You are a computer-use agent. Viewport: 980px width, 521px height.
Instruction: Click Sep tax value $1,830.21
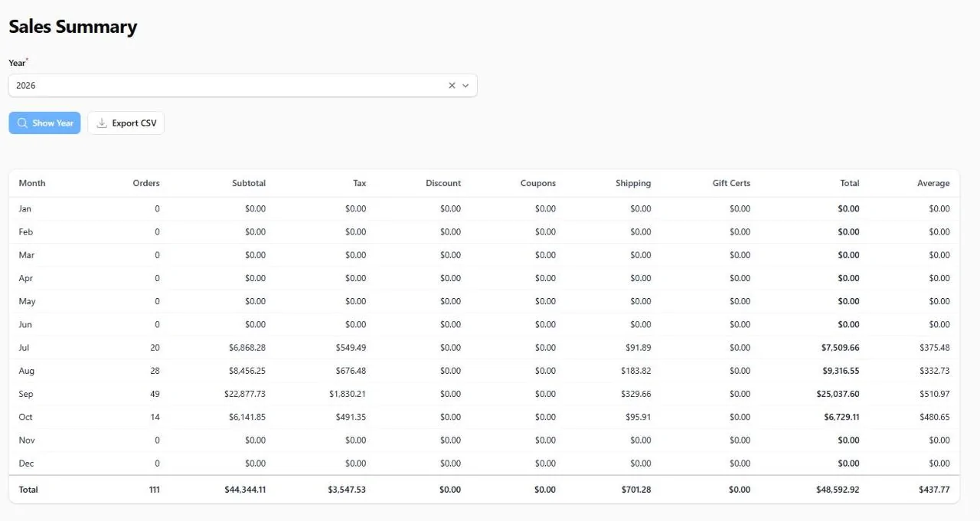[348, 394]
